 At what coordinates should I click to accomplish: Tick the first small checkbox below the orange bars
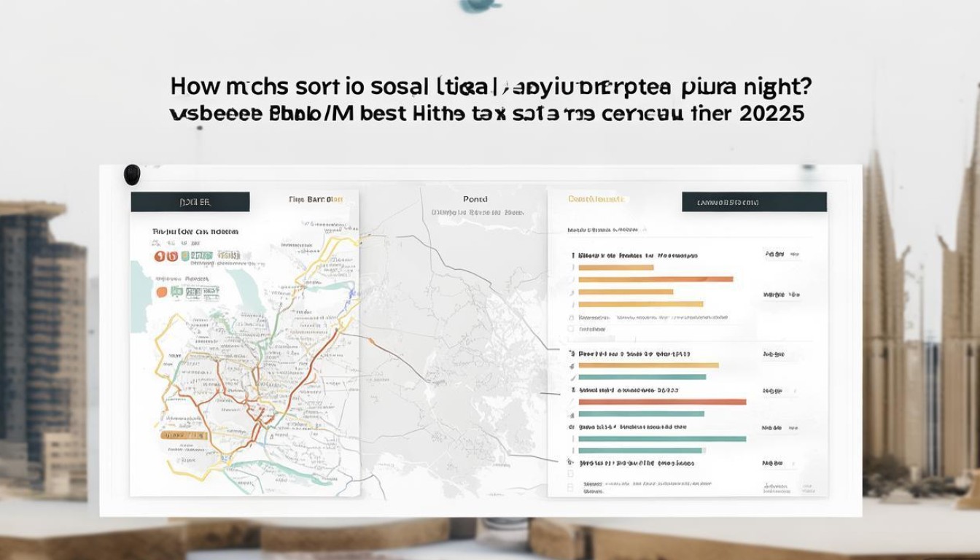click(x=571, y=319)
